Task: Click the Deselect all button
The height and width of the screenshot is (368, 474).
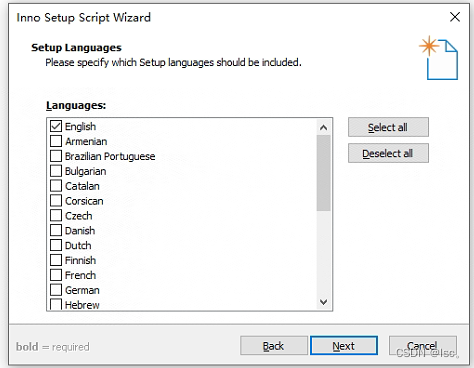Action: tap(388, 153)
